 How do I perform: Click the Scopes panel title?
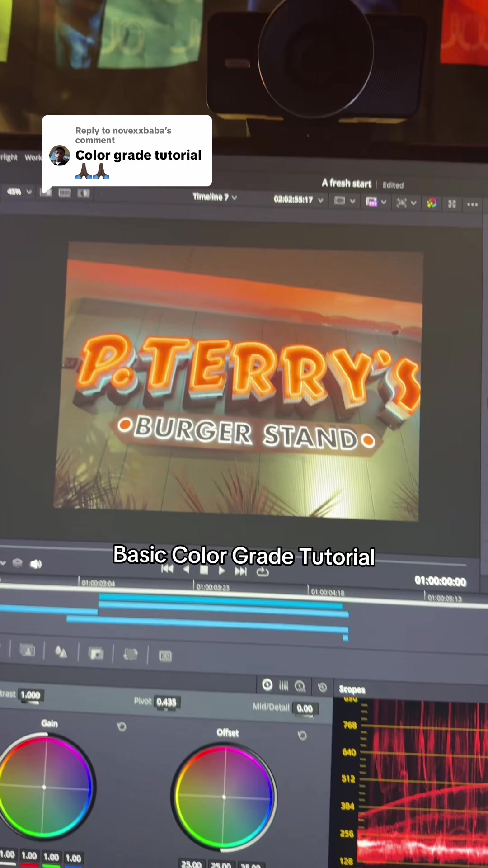tap(352, 689)
